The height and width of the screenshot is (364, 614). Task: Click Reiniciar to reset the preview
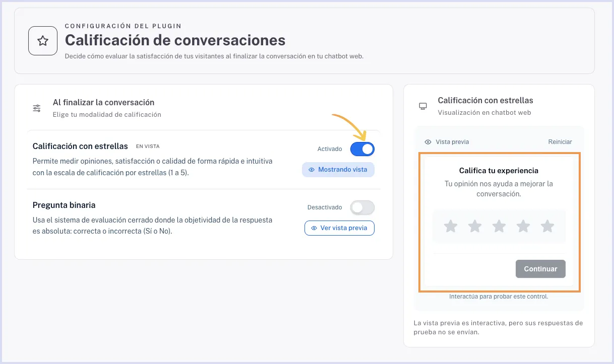click(x=560, y=142)
